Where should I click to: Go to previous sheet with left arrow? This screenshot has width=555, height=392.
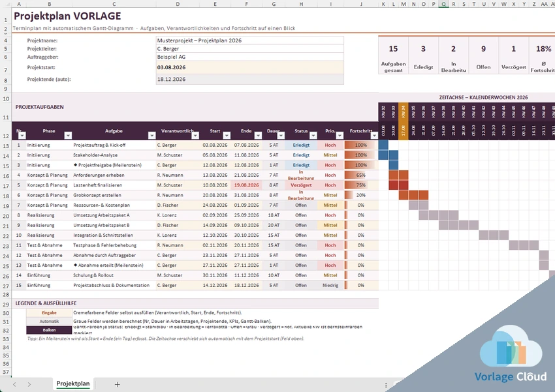click(x=14, y=385)
